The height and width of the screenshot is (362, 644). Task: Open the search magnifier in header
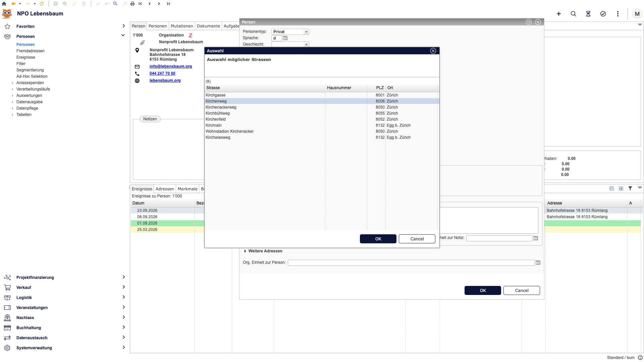(x=574, y=14)
